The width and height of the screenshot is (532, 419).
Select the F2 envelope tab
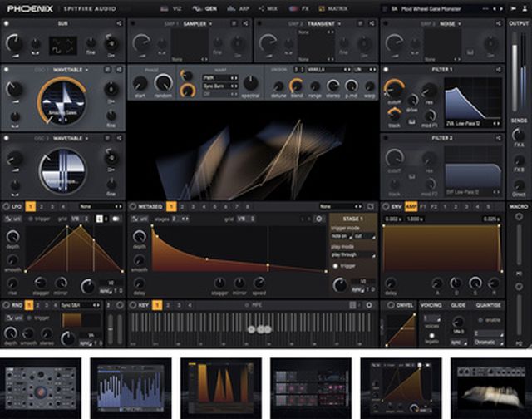(x=434, y=207)
